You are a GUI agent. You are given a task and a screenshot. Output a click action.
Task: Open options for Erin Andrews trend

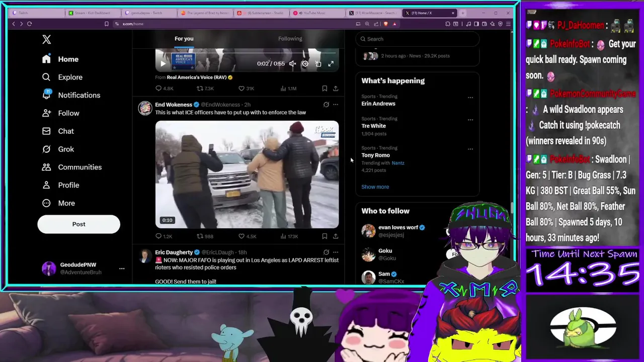(x=470, y=98)
